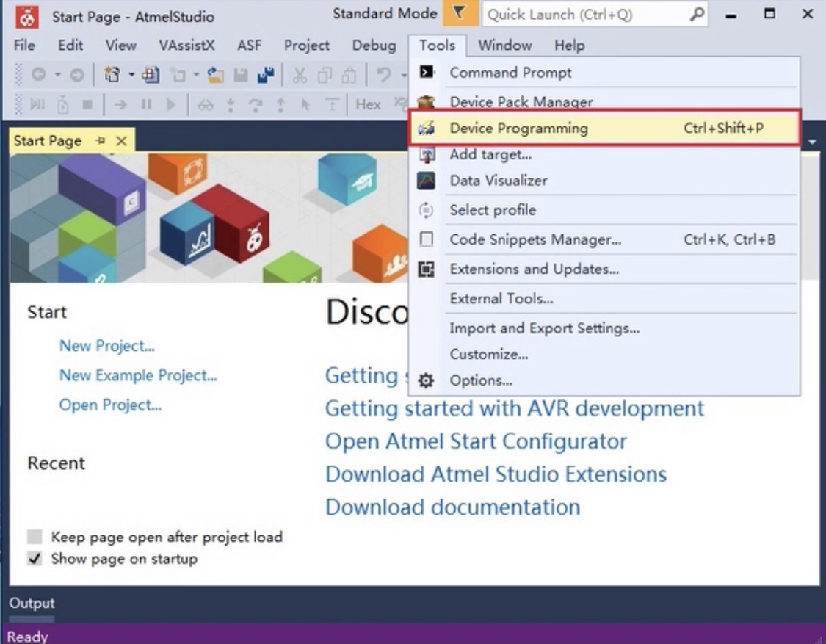826x644 pixels.
Task: Open Extensions and Updates... menu item
Action: (604, 269)
